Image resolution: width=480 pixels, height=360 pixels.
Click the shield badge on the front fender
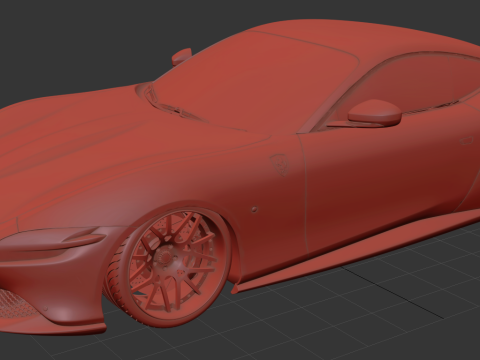[279, 164]
